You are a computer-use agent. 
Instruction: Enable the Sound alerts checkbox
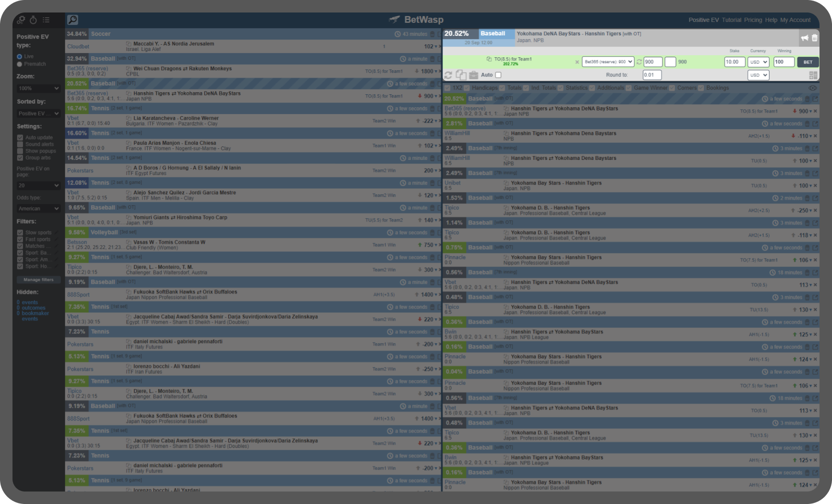click(20, 144)
